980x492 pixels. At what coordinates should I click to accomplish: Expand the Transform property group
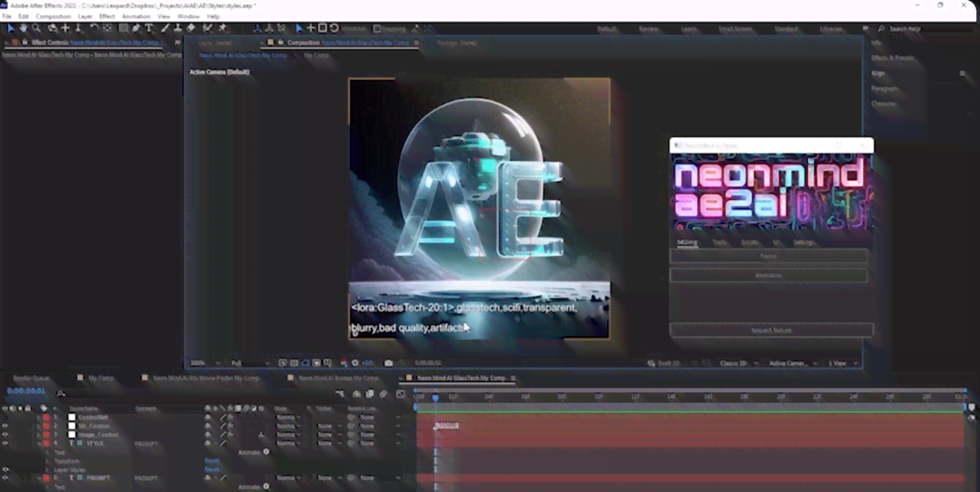click(x=48, y=461)
